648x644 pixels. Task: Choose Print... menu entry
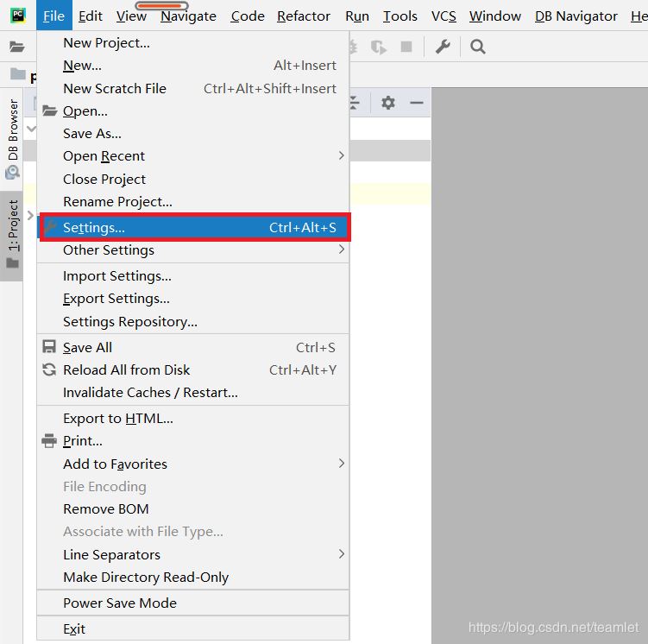coord(193,441)
